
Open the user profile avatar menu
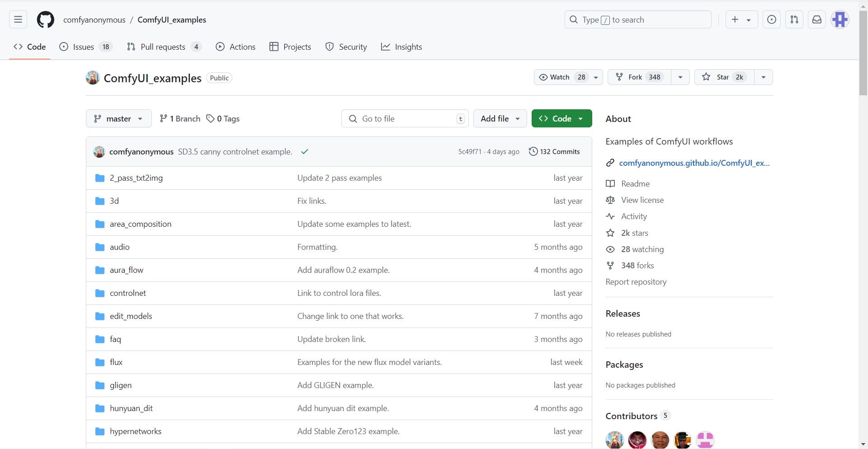click(840, 19)
